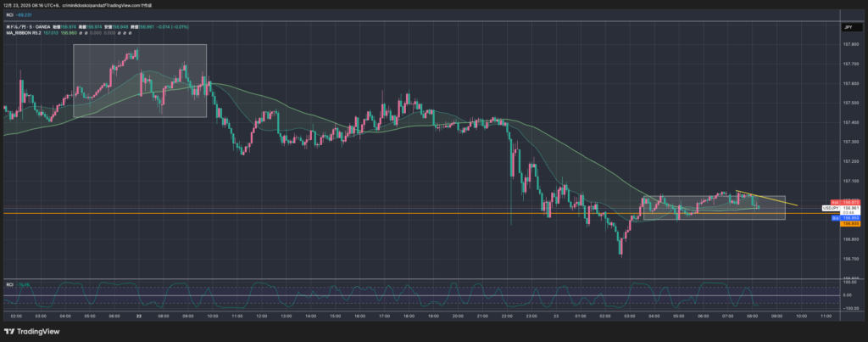Viewport: 868px width, 342px height.
Task: Select the yellow descending trendline
Action: pos(766,199)
